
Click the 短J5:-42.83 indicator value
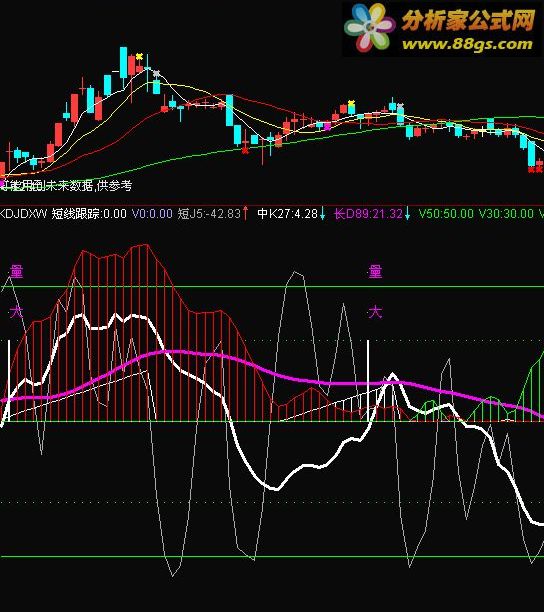pyautogui.click(x=209, y=213)
